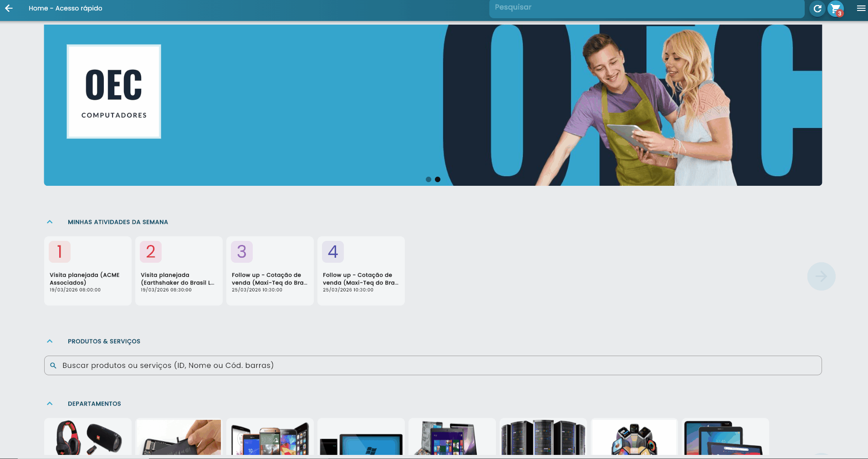868x459 pixels.
Task: Collapse the Departamentos section
Action: coord(50,404)
